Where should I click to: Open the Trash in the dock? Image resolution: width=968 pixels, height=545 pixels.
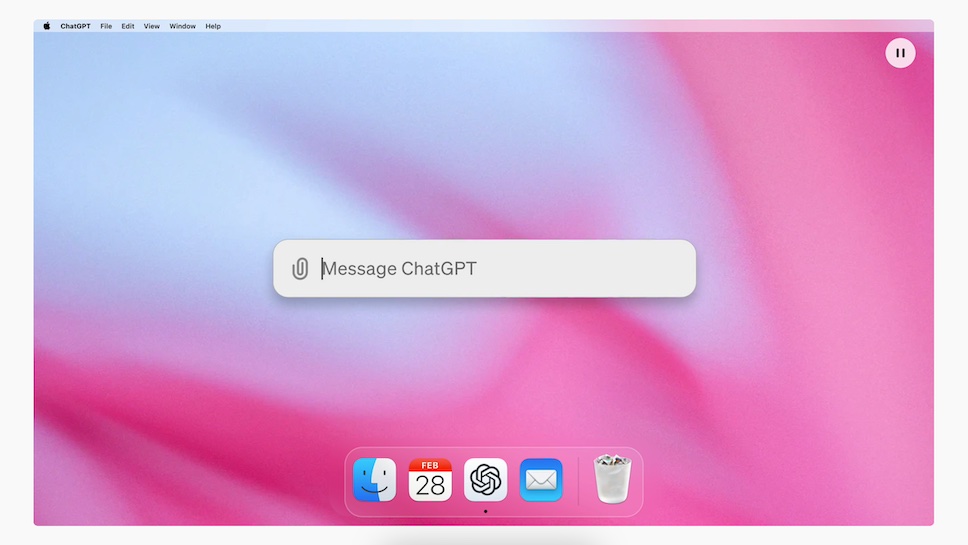coord(612,481)
